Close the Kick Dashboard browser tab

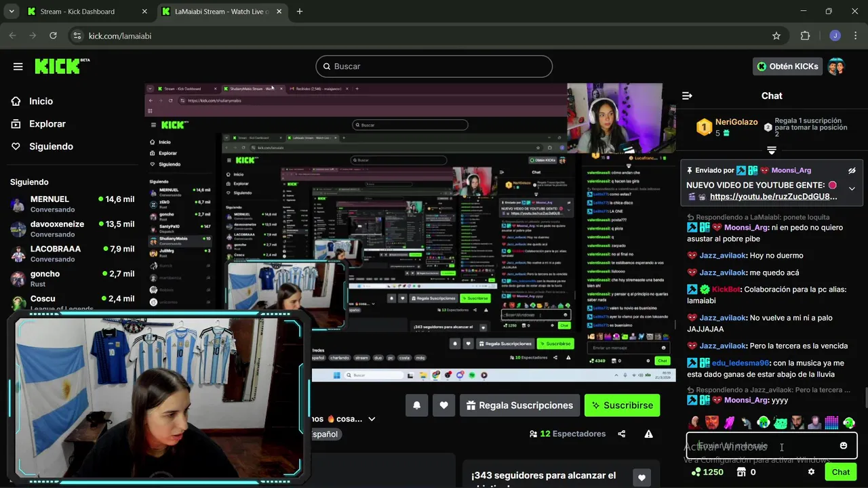[x=144, y=12]
